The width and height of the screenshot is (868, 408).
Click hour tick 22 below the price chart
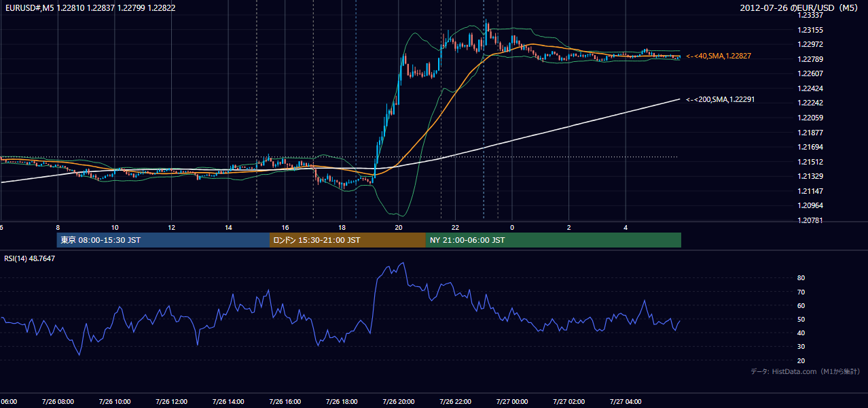456,228
